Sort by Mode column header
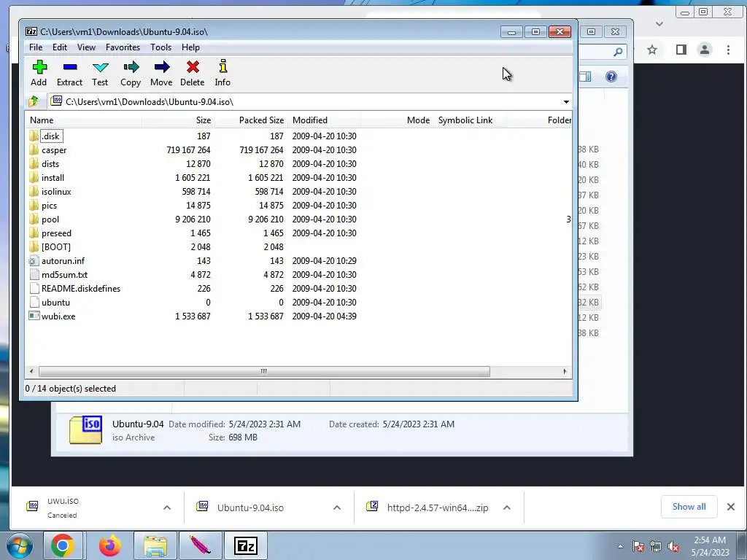The image size is (747, 560). 397,120
